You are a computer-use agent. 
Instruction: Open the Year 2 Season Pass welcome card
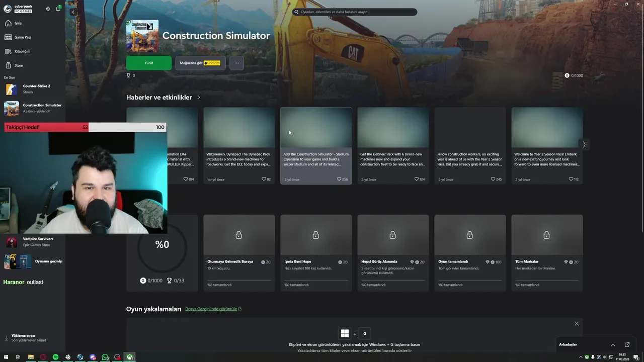tap(547, 145)
